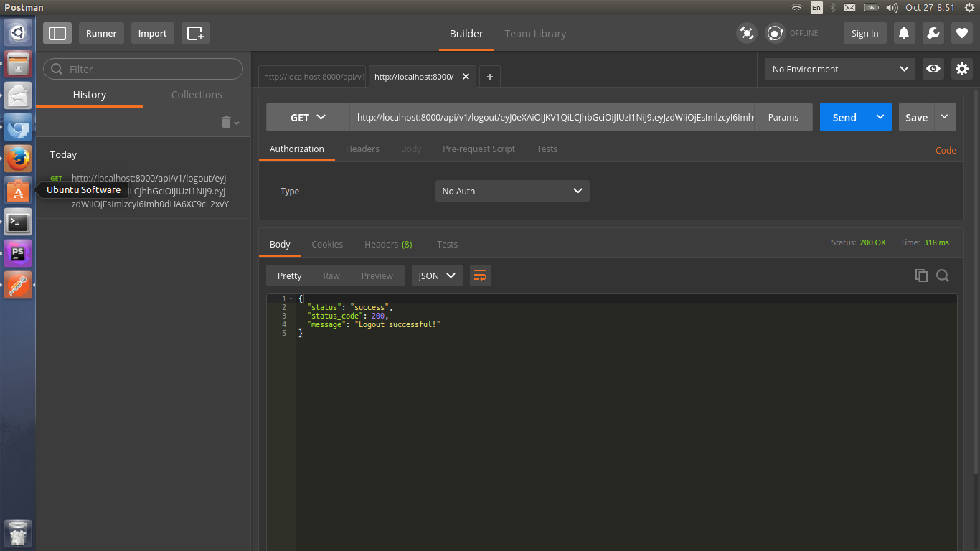Click the Sign In button
980x551 pixels.
864,32
